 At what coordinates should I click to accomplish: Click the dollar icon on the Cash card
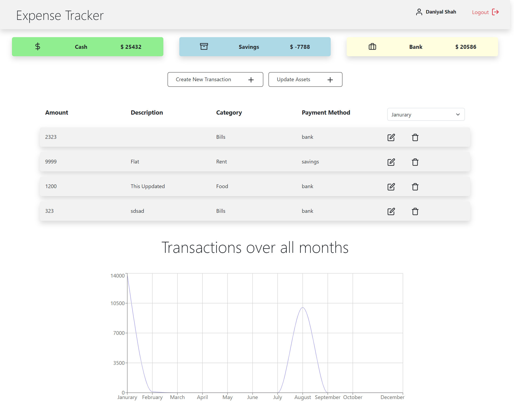coord(37,46)
